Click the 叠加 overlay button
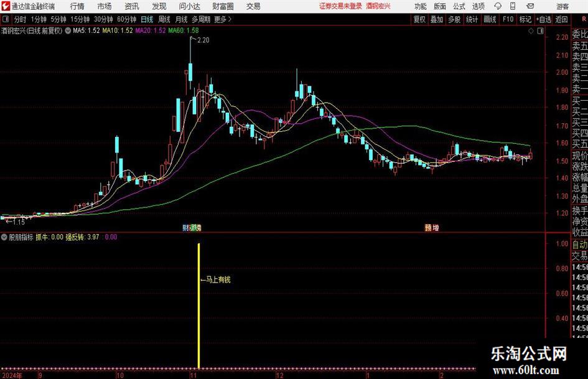Viewport: 588px width, 379px height. [437, 19]
